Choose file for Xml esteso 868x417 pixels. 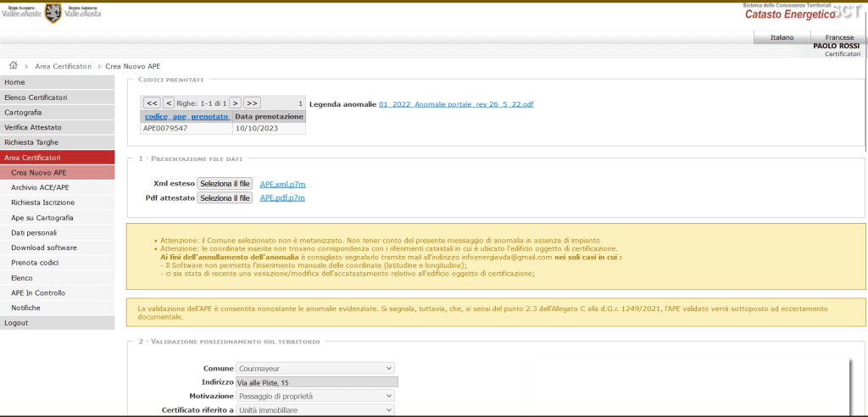[x=225, y=184]
